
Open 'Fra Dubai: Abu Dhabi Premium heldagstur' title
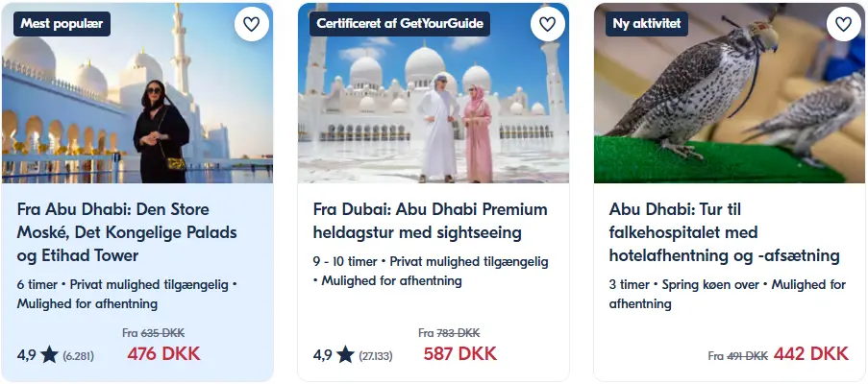coord(430,221)
